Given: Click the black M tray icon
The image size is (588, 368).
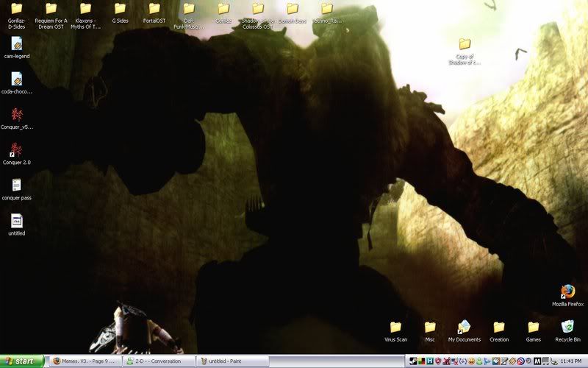Looking at the screenshot, I should (x=537, y=361).
